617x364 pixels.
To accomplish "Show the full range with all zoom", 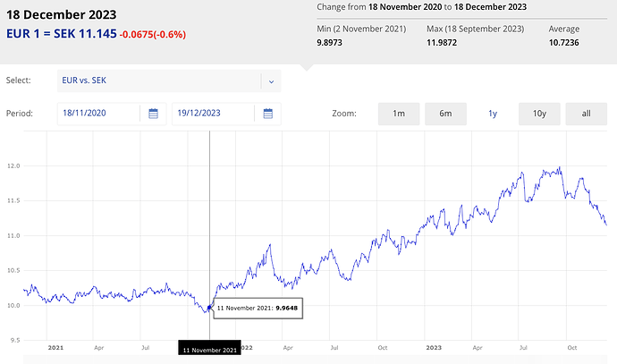I will (x=586, y=114).
